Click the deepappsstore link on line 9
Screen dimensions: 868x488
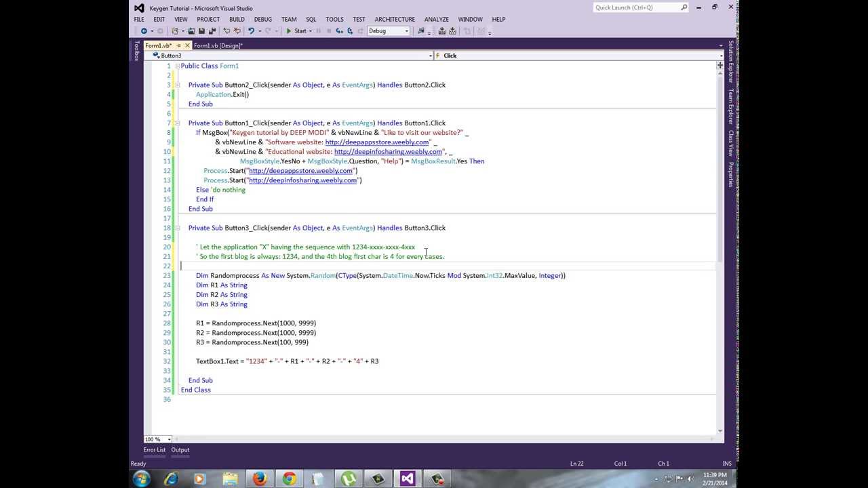pyautogui.click(x=377, y=142)
